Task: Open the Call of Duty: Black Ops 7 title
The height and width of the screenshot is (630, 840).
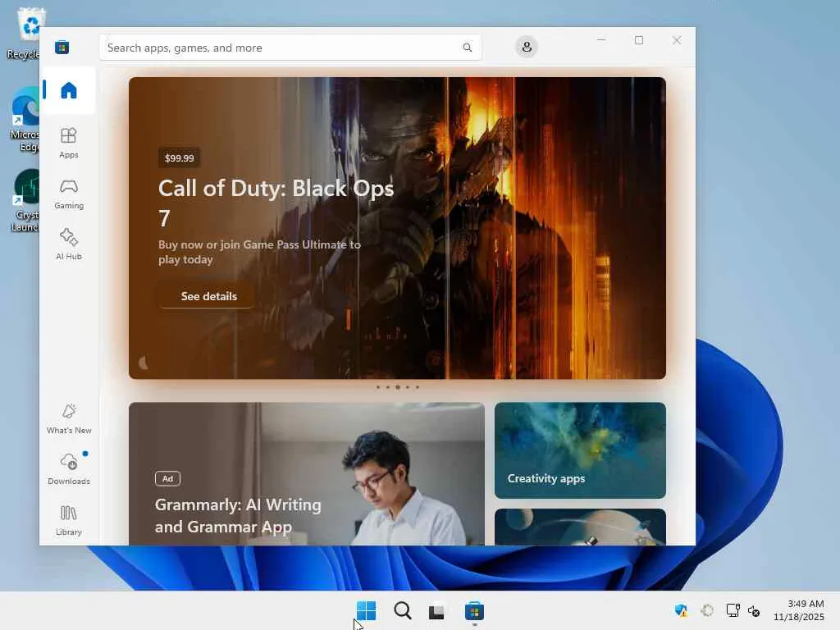Action: tap(276, 203)
